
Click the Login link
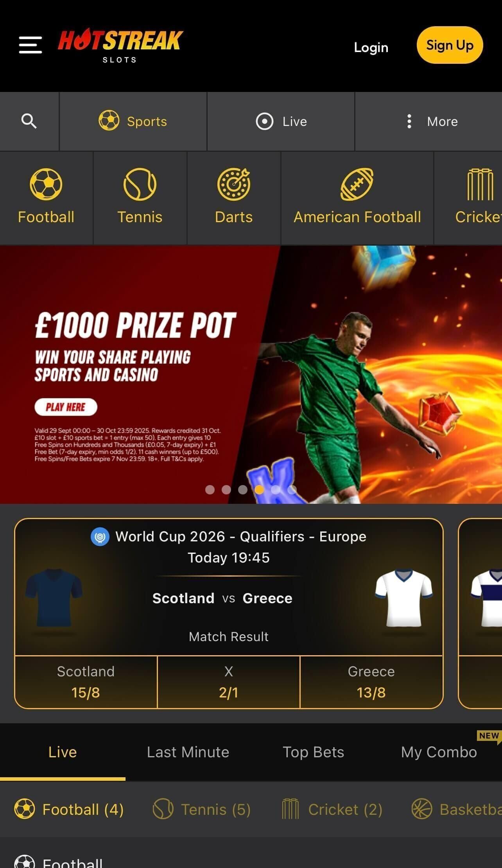[x=371, y=47]
